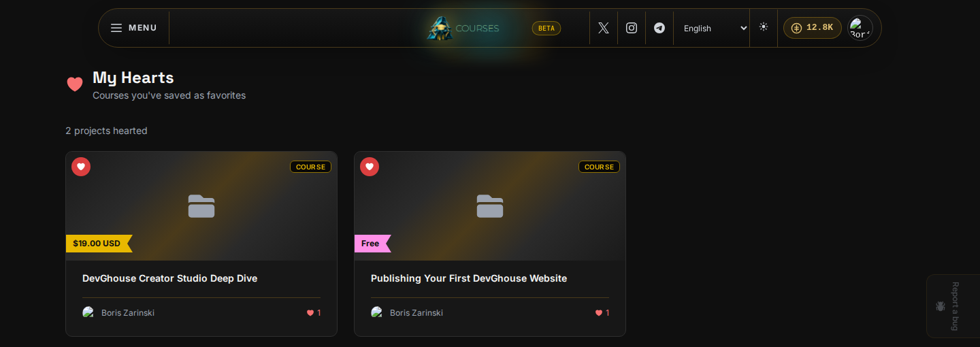
Task: Click the BETA badge
Action: [546, 29]
